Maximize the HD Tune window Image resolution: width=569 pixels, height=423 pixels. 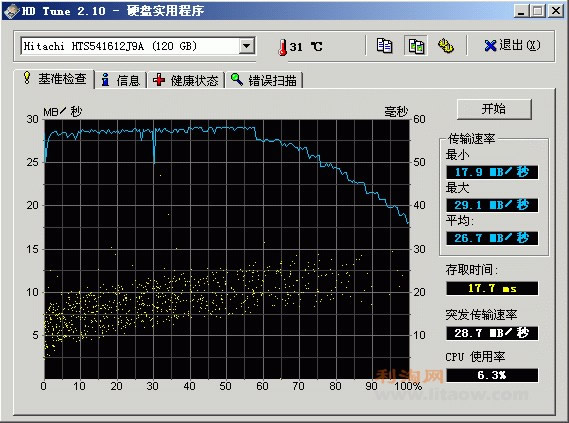(537, 11)
